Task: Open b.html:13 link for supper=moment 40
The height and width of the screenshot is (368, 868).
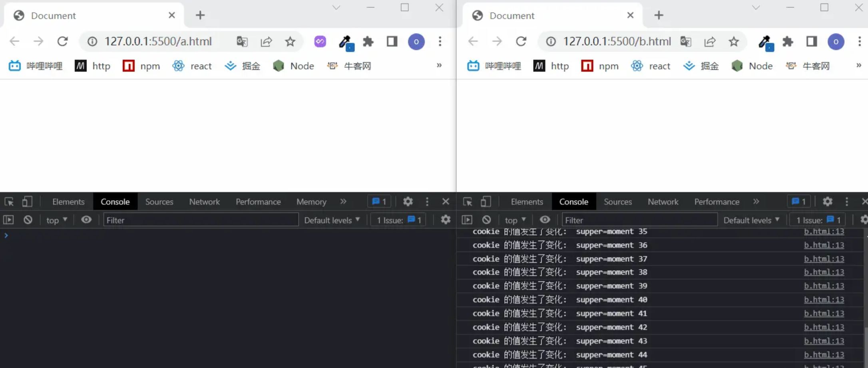Action: tap(824, 300)
